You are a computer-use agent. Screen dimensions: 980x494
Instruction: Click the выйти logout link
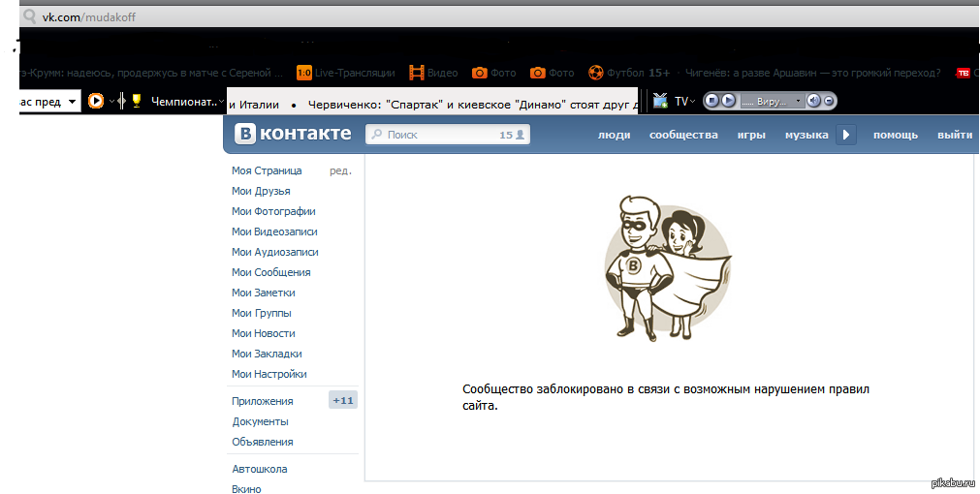pos(954,135)
